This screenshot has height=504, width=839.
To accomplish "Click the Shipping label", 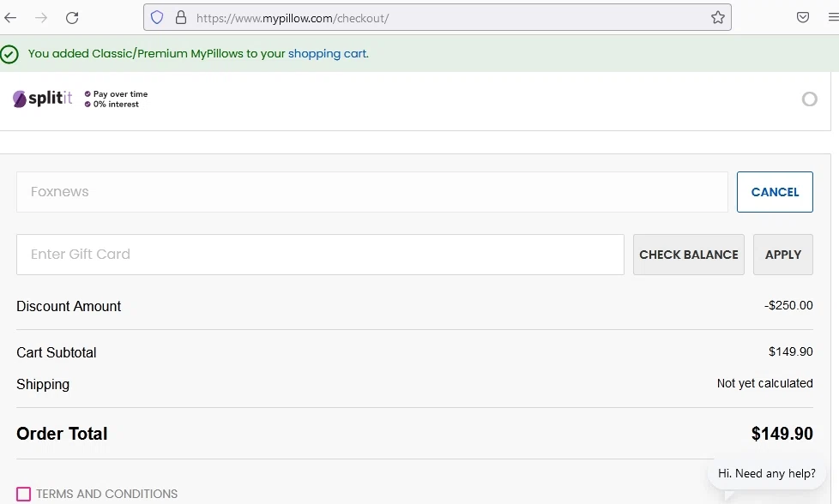I will [43, 384].
